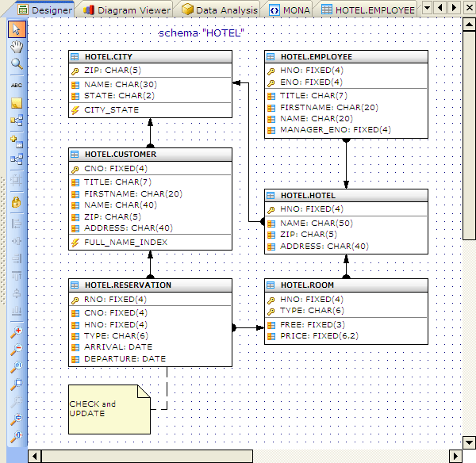
Task: Zoom in with the plus magnifier
Action: (17, 333)
